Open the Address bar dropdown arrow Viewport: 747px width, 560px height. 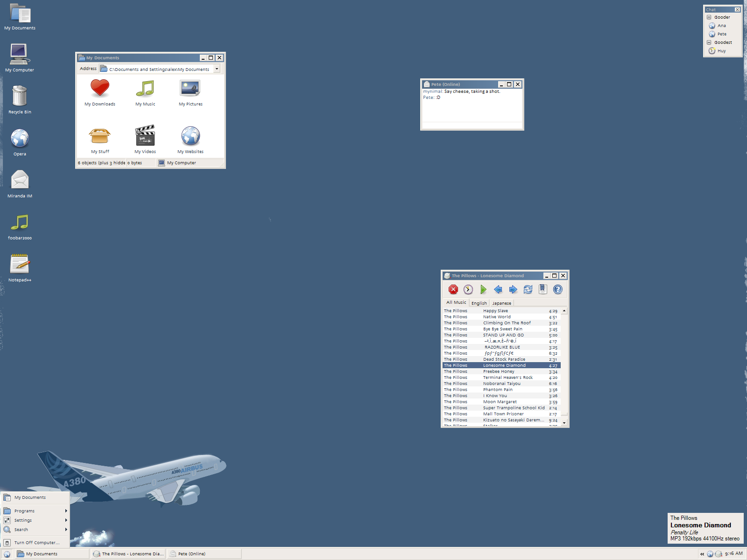point(217,69)
